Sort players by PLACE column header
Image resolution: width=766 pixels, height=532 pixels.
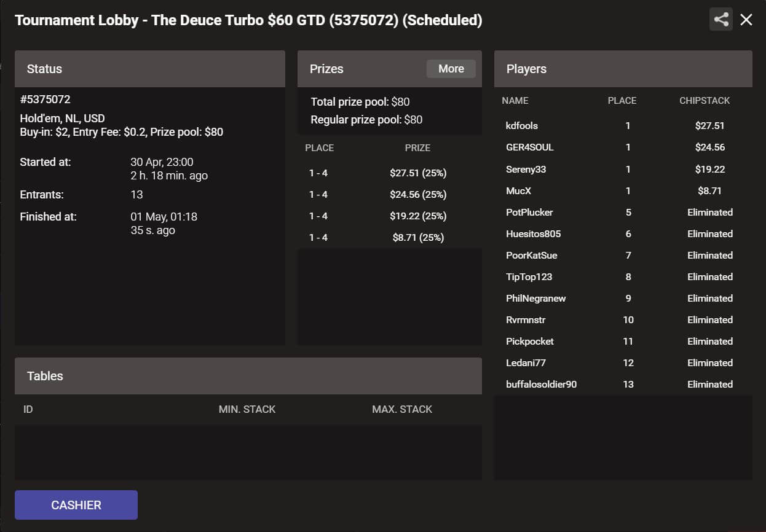point(622,101)
